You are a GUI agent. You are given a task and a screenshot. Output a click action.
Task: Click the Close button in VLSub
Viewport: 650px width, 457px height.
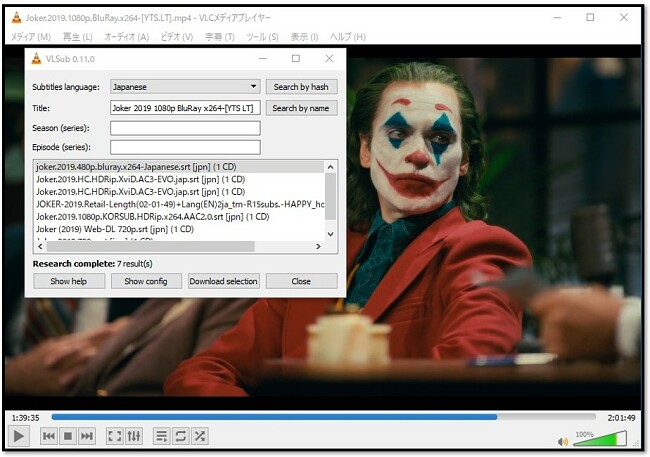(x=301, y=281)
